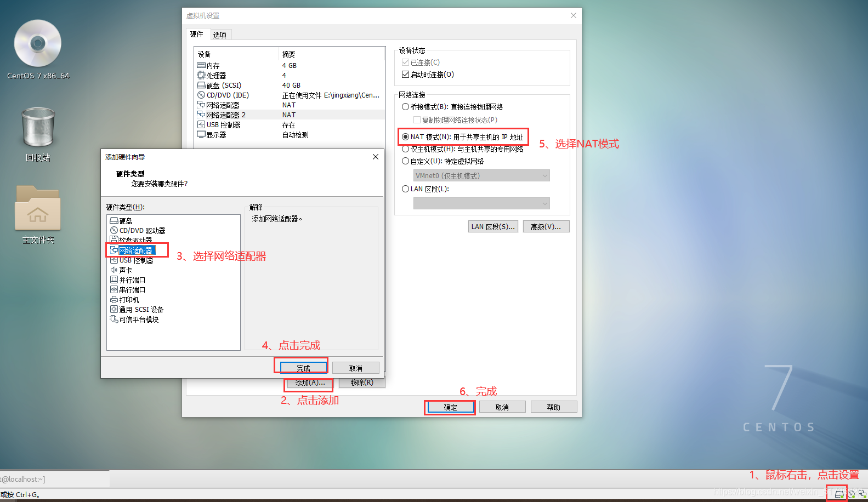Click the 40 GB summary value
Screen dimensions: 868x502
pyautogui.click(x=291, y=85)
